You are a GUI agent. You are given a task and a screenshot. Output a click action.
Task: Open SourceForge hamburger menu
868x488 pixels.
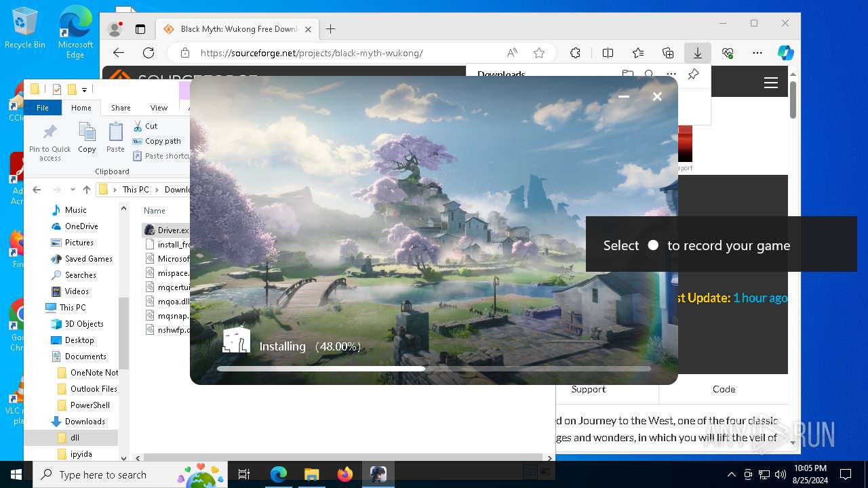click(770, 83)
